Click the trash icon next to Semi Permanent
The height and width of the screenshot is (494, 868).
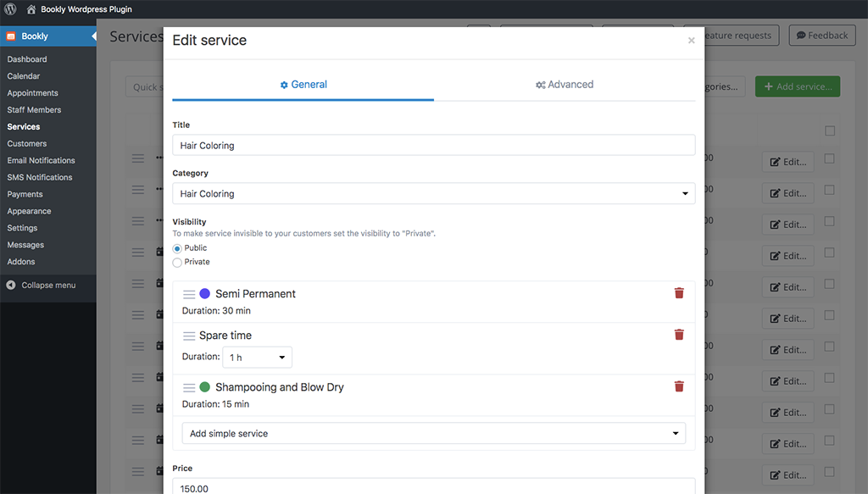click(678, 292)
